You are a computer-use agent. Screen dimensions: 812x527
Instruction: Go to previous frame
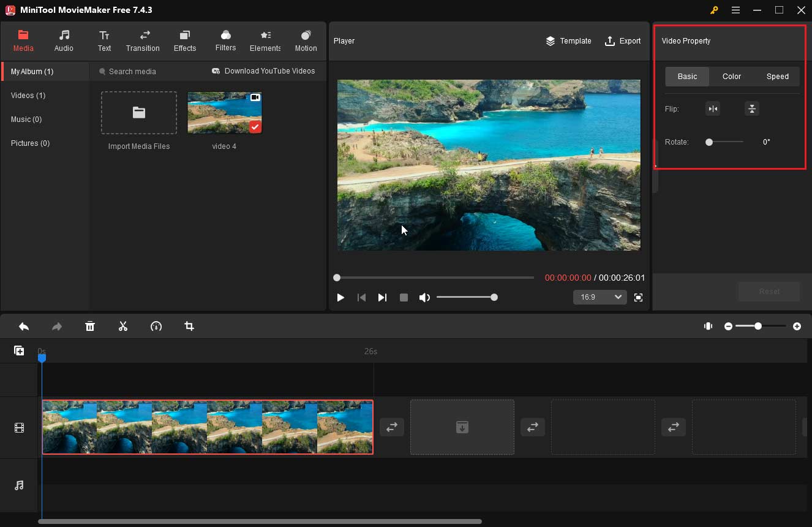coord(361,298)
